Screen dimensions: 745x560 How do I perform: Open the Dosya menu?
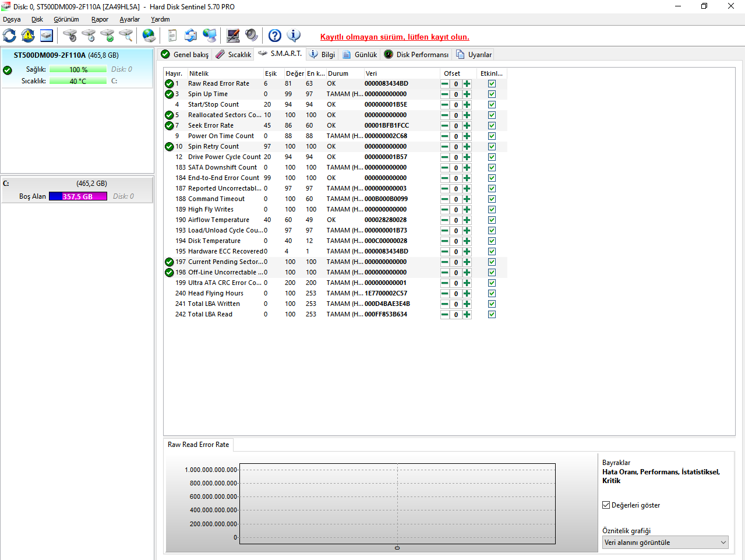(12, 19)
